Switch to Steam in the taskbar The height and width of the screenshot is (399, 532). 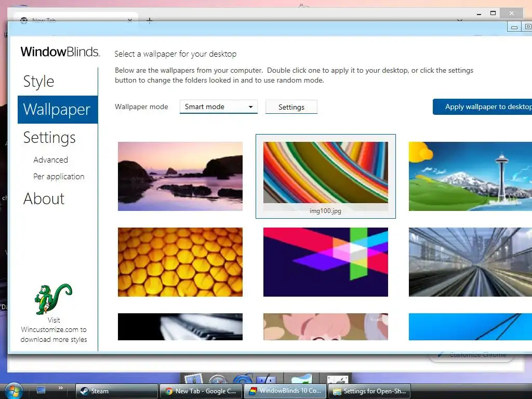[x=116, y=391]
